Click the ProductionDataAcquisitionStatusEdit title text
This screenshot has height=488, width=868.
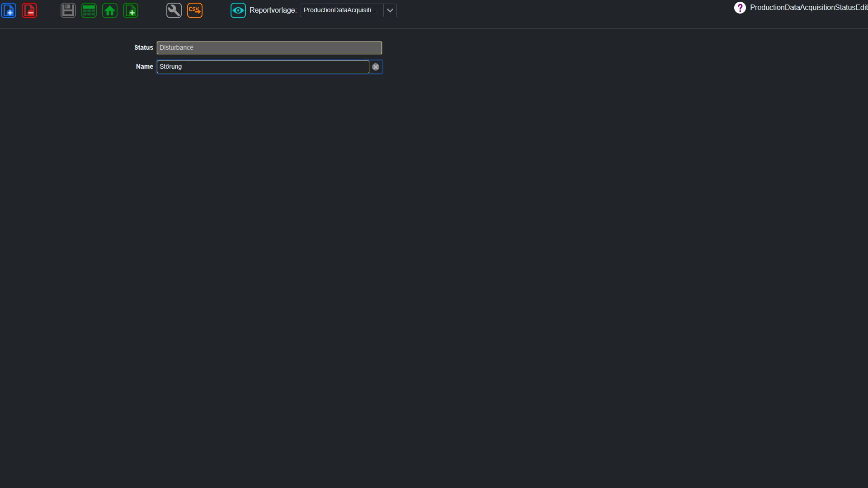[x=809, y=8]
